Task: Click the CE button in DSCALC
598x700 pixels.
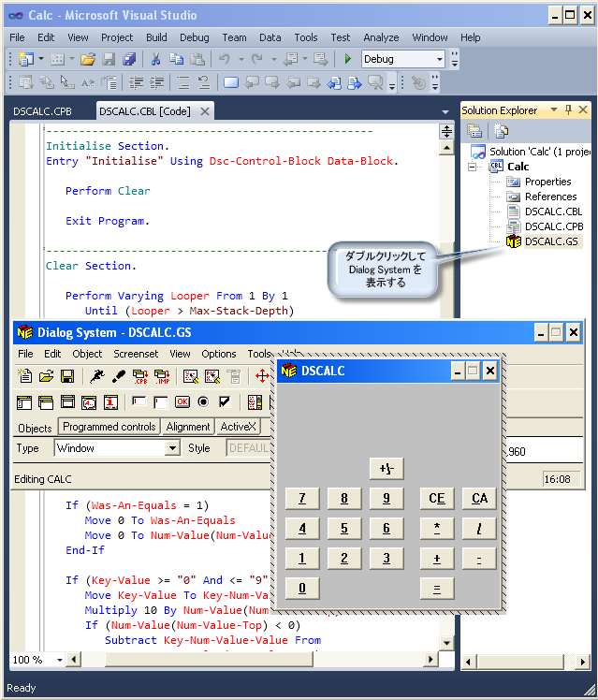Action: (x=437, y=498)
